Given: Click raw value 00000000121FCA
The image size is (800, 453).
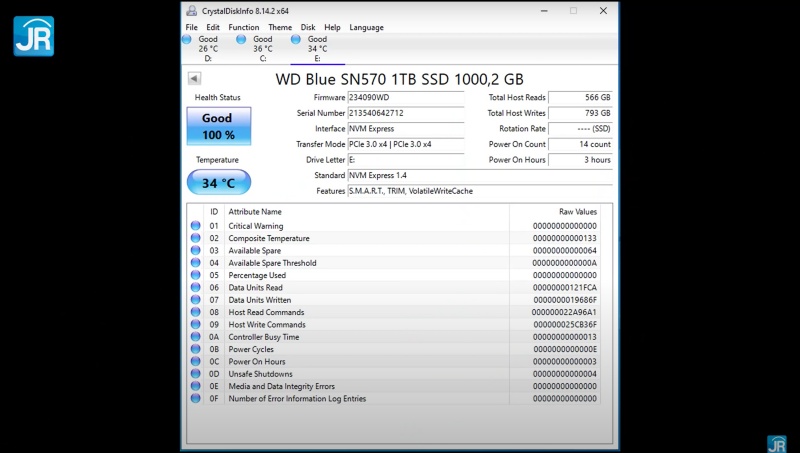Looking at the screenshot, I should [565, 288].
